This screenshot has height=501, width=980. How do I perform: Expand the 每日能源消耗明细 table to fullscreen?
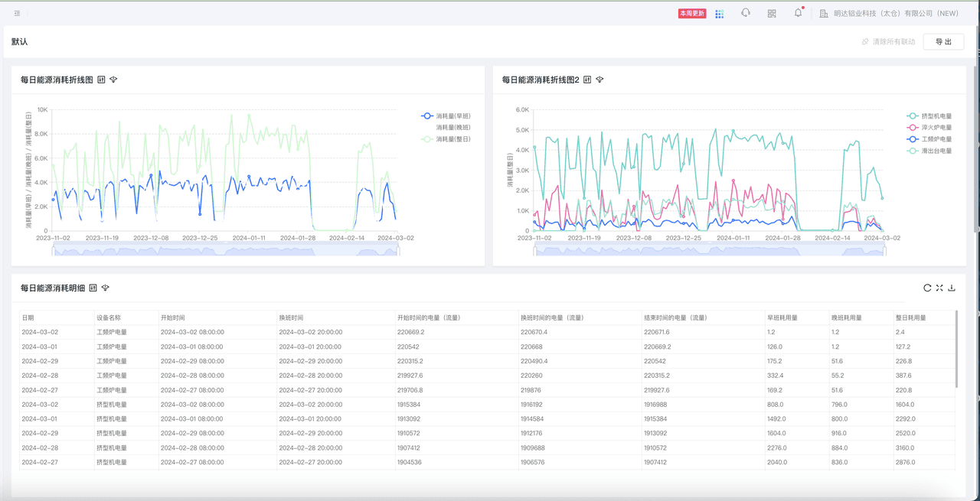click(939, 288)
